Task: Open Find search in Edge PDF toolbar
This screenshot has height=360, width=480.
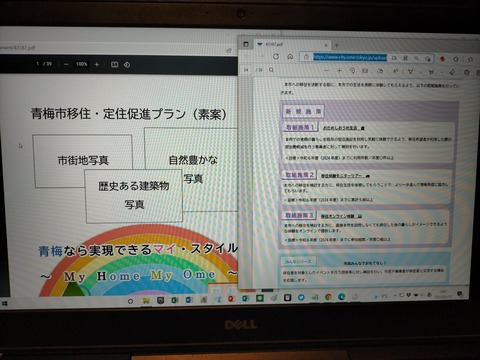Action: [x=271, y=70]
